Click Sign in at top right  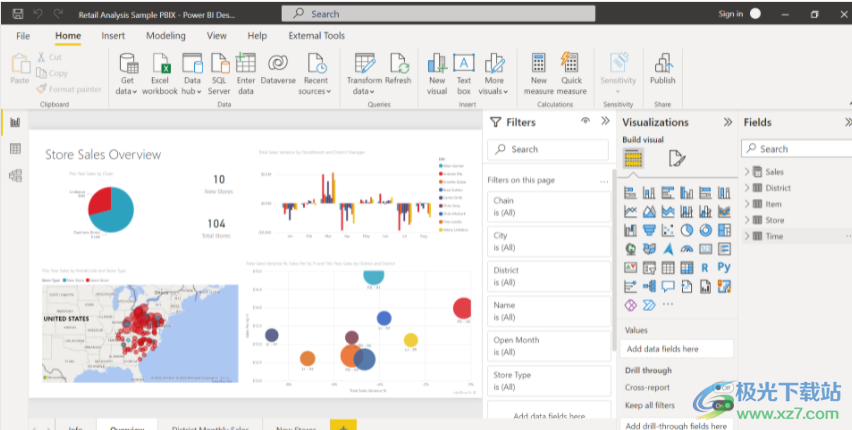pos(730,14)
